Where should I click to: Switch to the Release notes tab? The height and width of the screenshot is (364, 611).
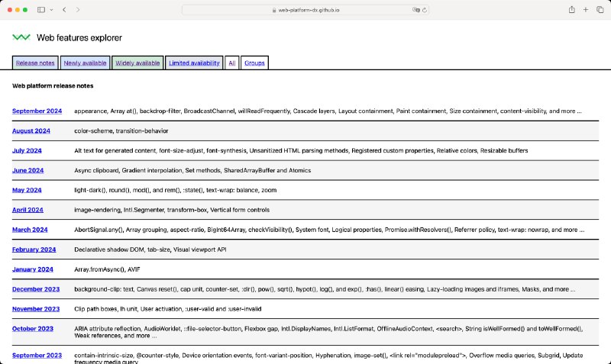(x=35, y=63)
